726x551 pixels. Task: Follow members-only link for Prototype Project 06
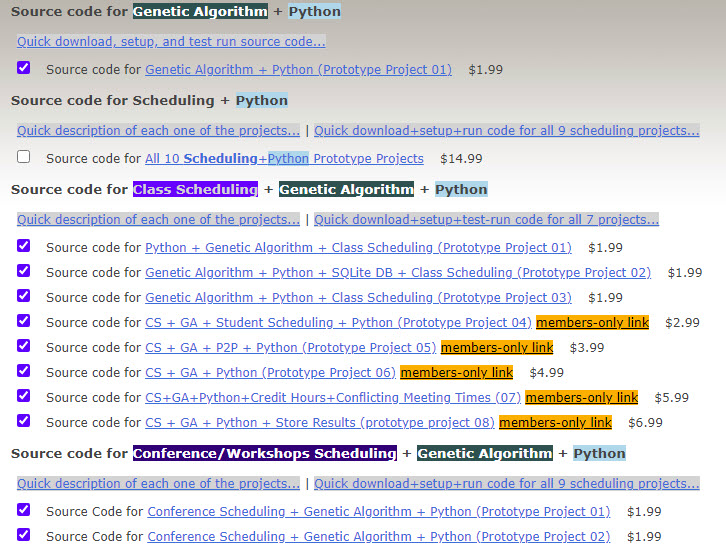tap(457, 372)
